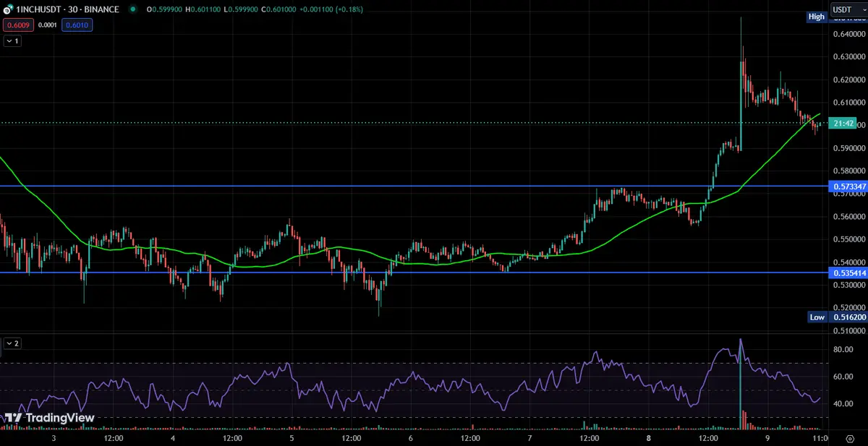Click the 0.590000 price axis label
This screenshot has height=446, width=868.
click(x=849, y=148)
